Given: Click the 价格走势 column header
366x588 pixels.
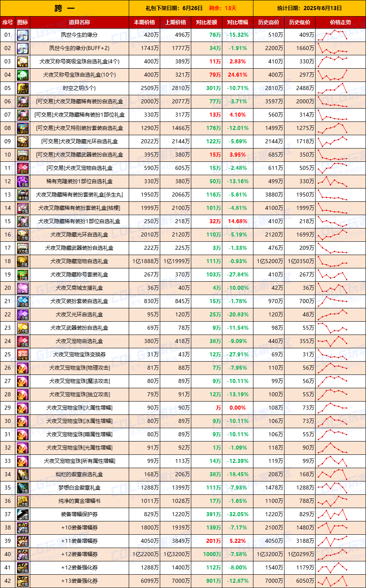Looking at the screenshot, I should [341, 22].
